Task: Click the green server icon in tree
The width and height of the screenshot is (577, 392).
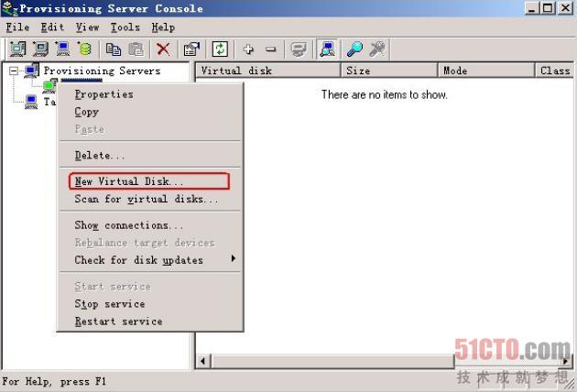Action: (x=49, y=85)
